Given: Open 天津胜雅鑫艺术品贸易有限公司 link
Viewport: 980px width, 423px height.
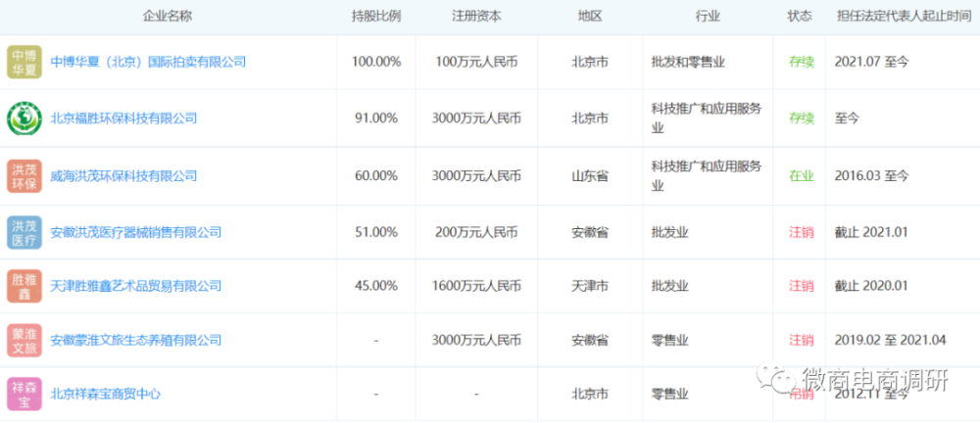Looking at the screenshot, I should coord(135,286).
